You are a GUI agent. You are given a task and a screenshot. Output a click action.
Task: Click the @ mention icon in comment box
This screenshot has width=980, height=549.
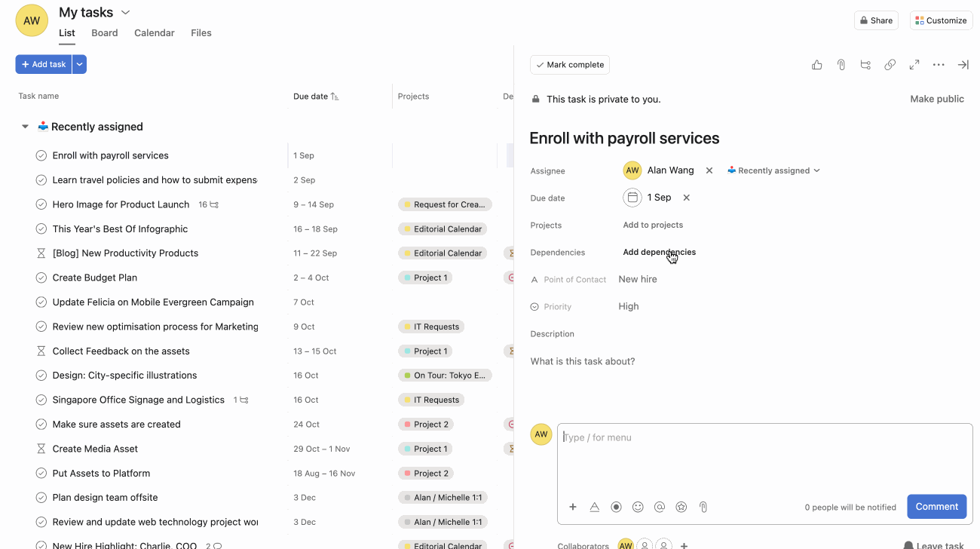pos(660,508)
